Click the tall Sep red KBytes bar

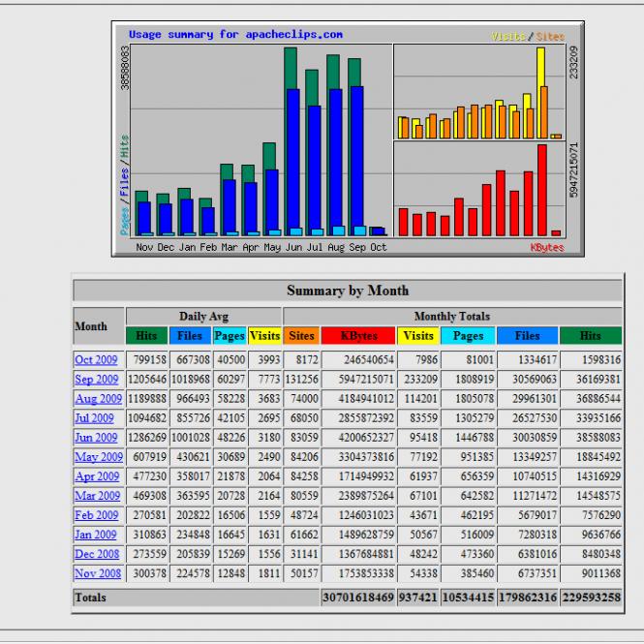[x=541, y=190]
